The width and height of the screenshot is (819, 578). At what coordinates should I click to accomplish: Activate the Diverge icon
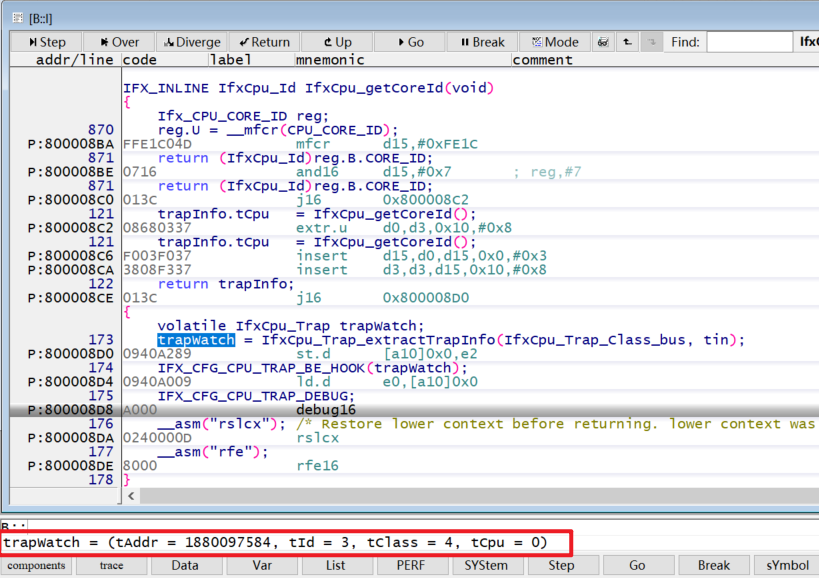coord(191,42)
